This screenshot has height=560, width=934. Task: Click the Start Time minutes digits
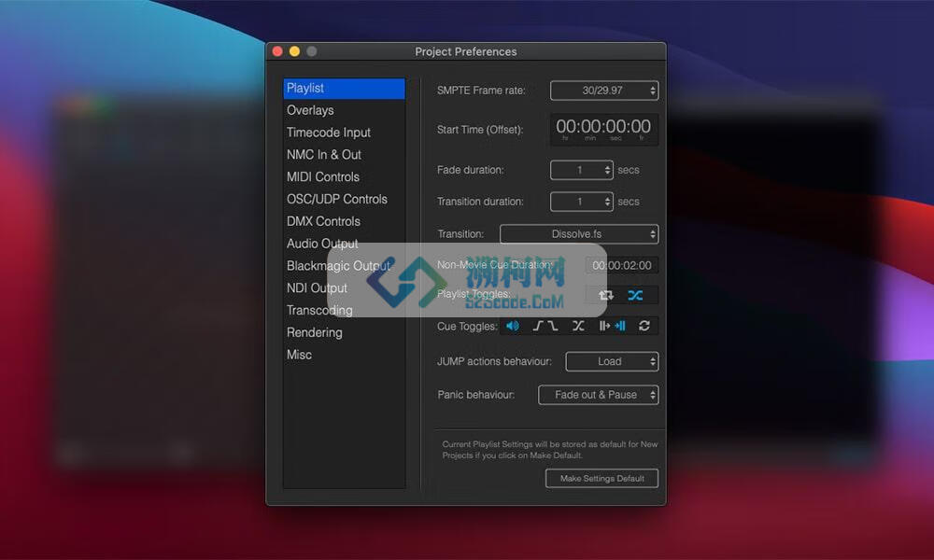[590, 126]
